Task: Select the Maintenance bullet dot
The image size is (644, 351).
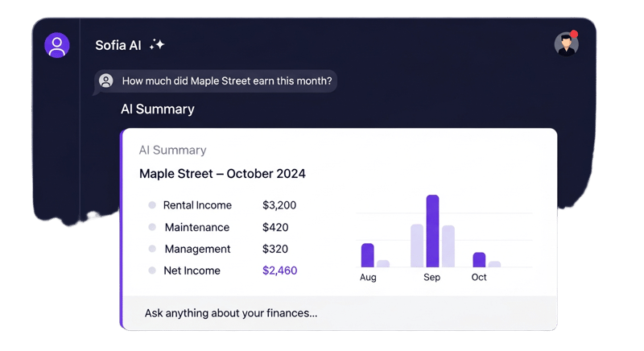Action: coord(152,227)
